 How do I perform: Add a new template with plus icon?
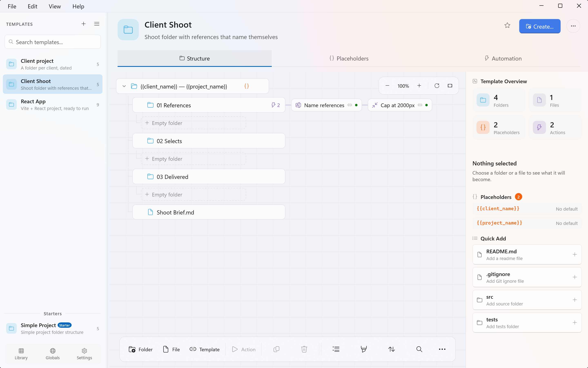tap(83, 24)
